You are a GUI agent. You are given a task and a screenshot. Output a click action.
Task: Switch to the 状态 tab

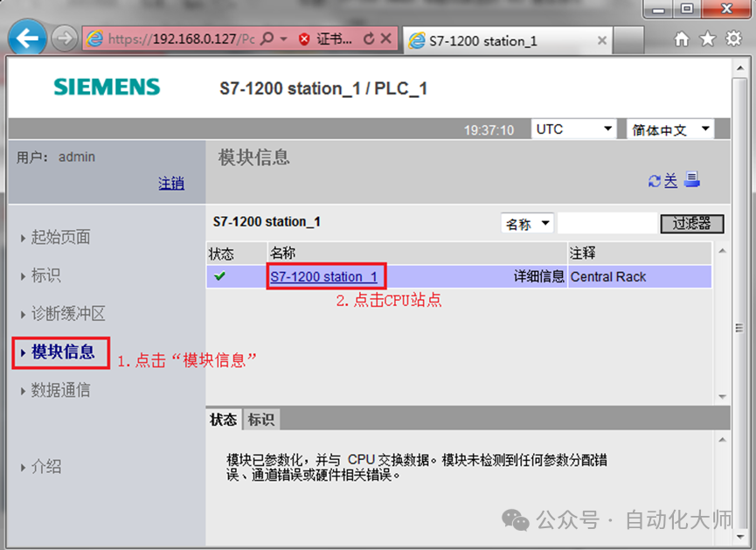[223, 419]
